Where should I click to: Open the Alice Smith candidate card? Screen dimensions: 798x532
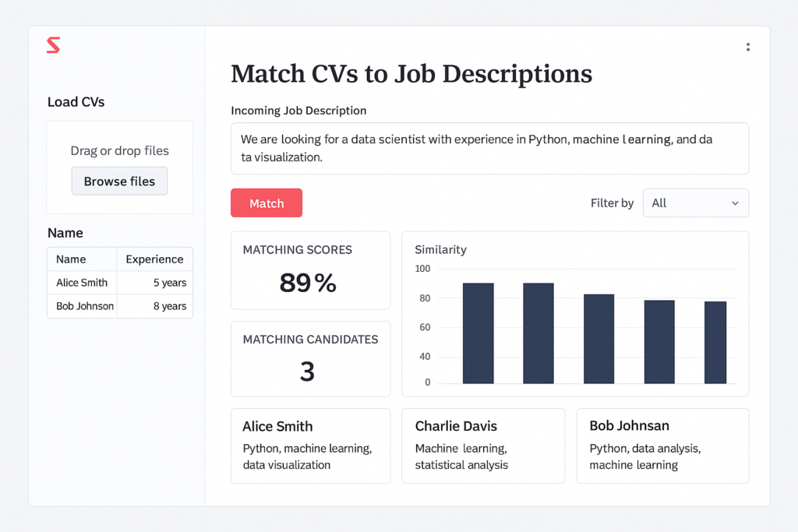310,446
